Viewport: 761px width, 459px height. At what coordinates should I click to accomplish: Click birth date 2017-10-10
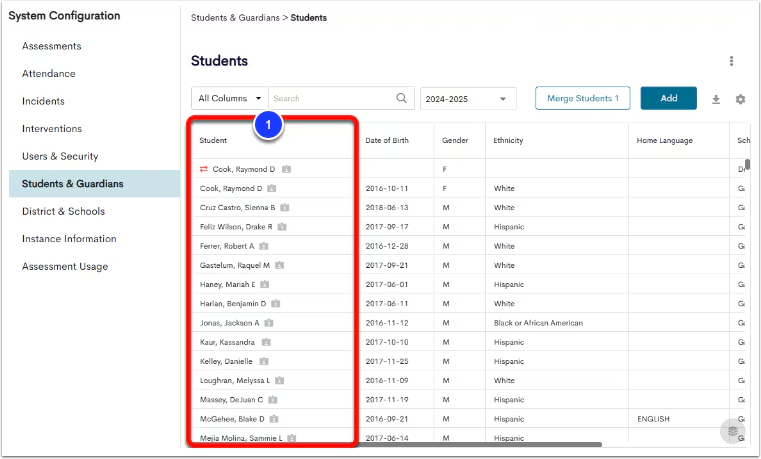[x=387, y=342]
